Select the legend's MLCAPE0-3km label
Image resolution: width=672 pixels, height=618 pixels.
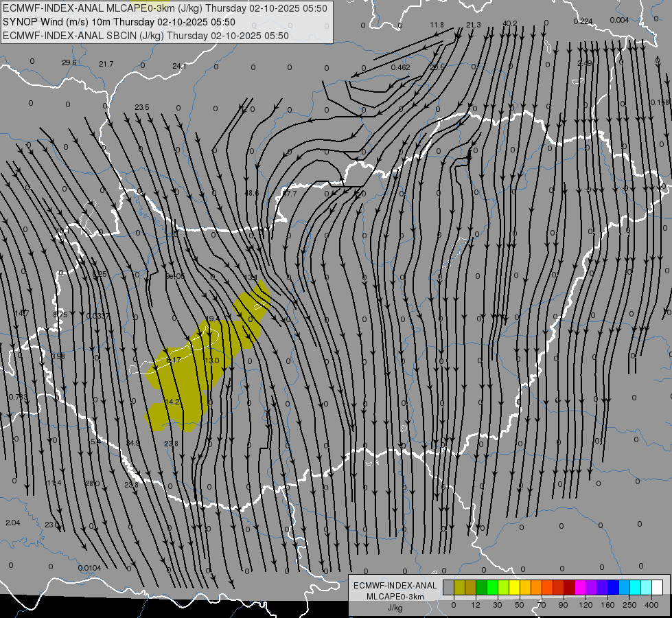click(x=395, y=597)
